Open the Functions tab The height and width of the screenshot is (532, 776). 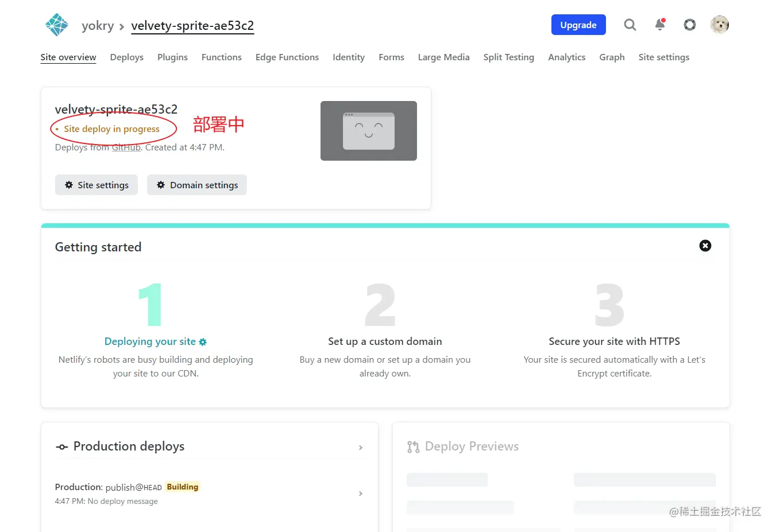[x=222, y=57]
